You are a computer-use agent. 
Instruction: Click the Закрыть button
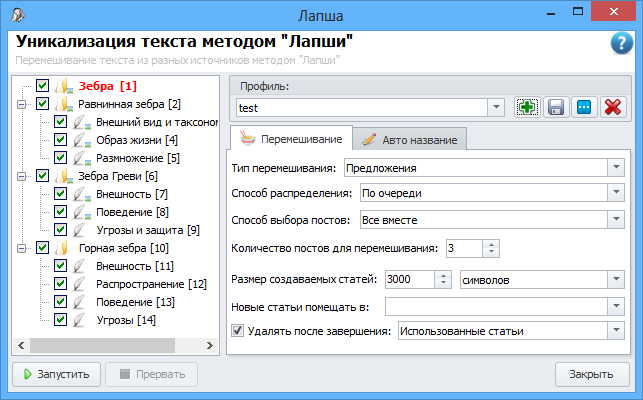[x=591, y=375]
